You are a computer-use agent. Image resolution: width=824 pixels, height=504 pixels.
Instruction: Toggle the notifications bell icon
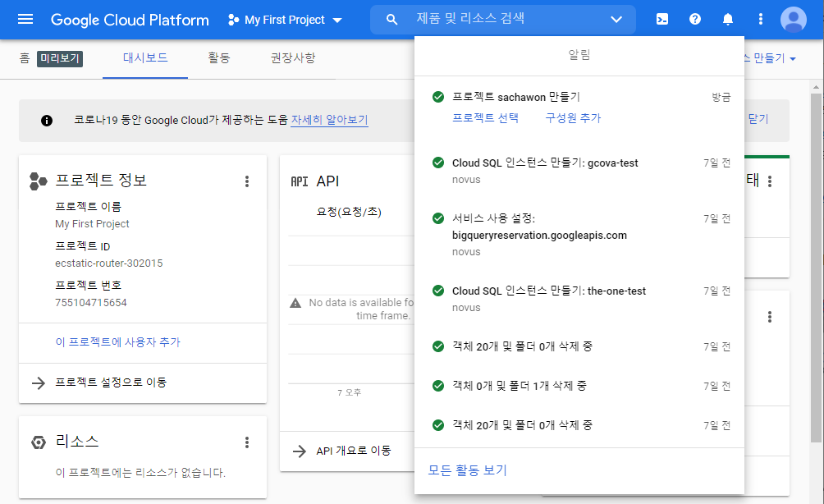[728, 20]
